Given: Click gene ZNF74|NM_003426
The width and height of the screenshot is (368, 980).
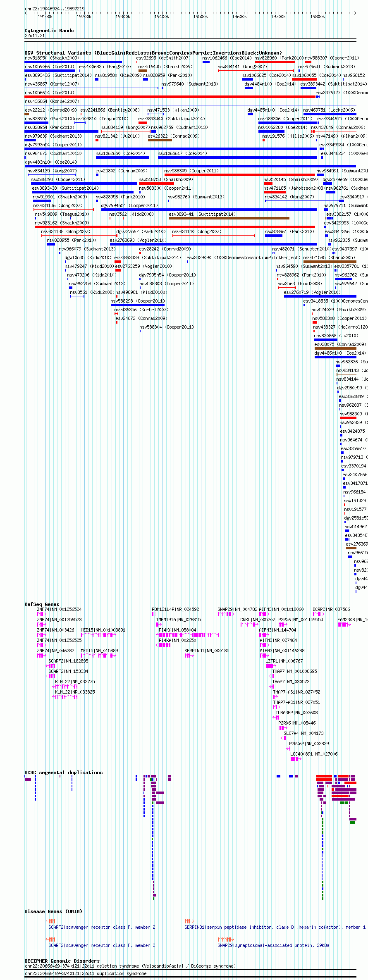Looking at the screenshot, I should (41, 635).
